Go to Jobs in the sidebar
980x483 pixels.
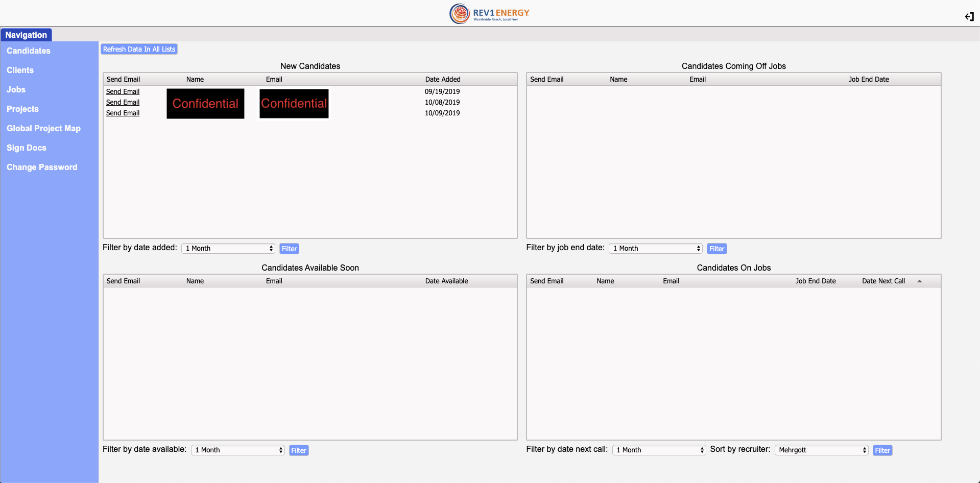[16, 90]
